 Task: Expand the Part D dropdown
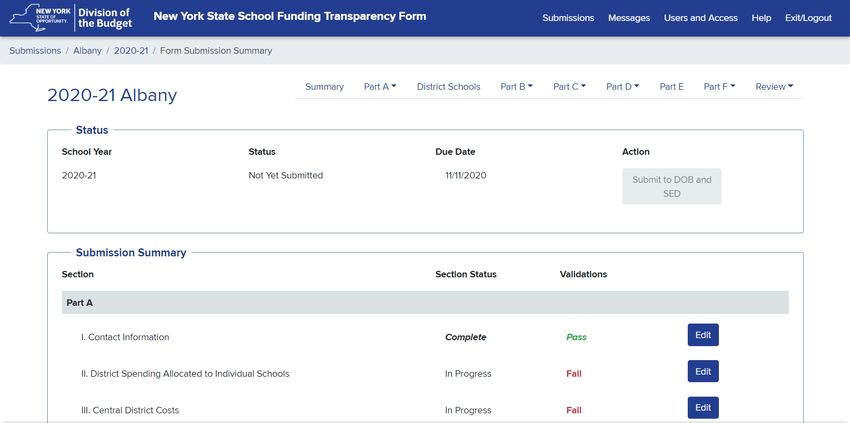[622, 87]
